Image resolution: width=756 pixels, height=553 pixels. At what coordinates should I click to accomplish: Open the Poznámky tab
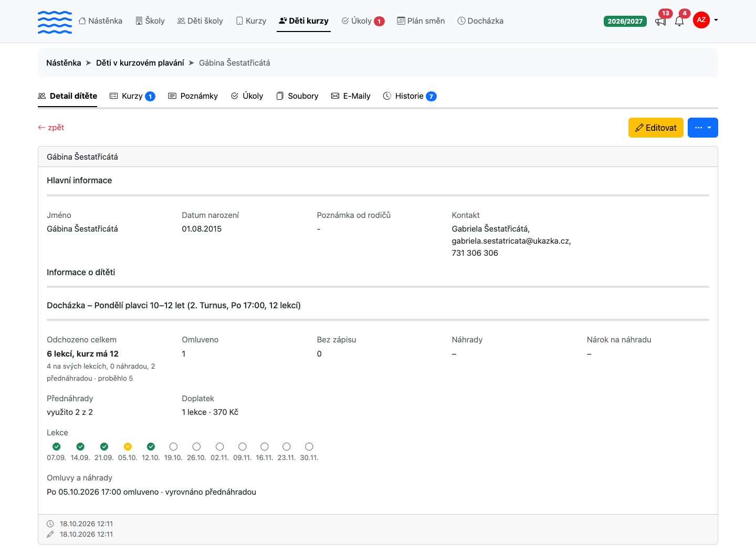click(193, 96)
